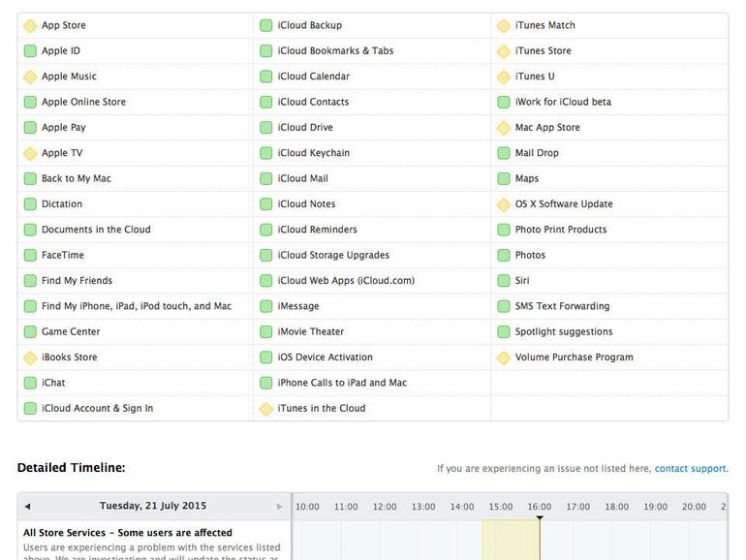Click the green icon beside Apple Pay

(x=30, y=128)
